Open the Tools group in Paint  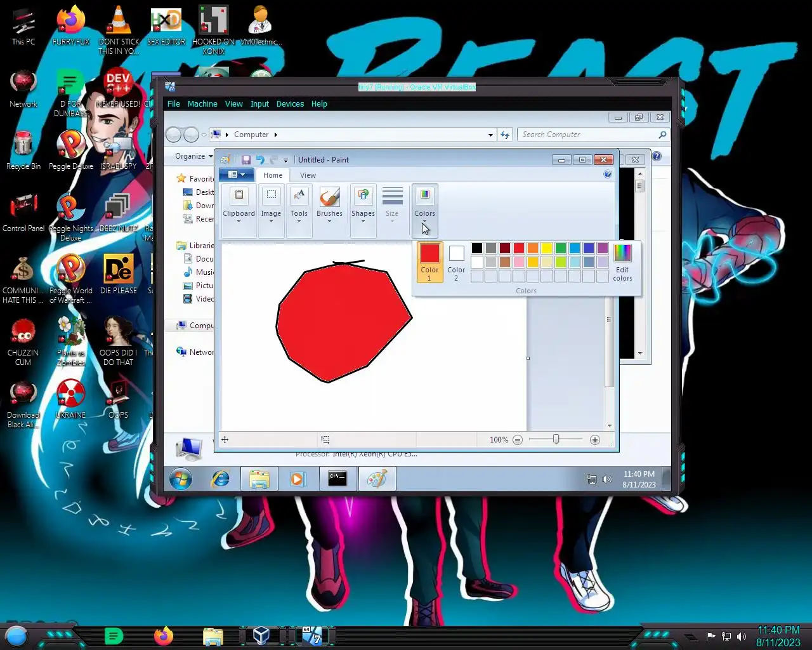point(299,211)
